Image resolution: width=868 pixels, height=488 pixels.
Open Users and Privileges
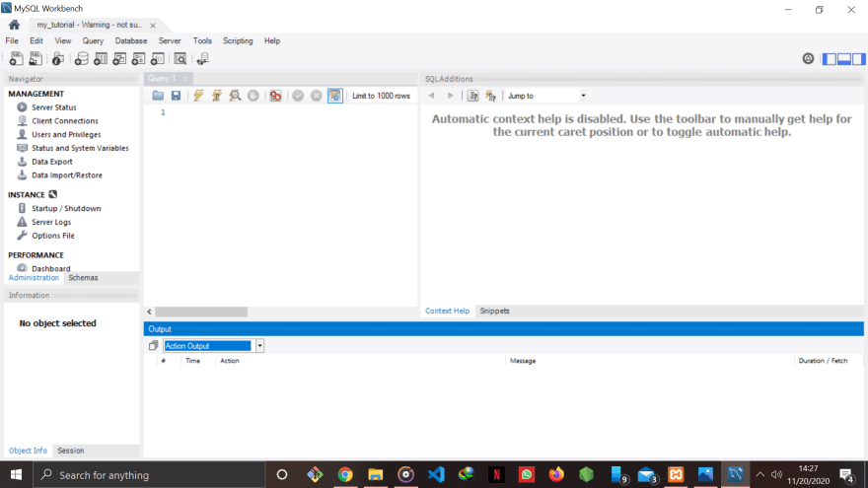tap(66, 134)
